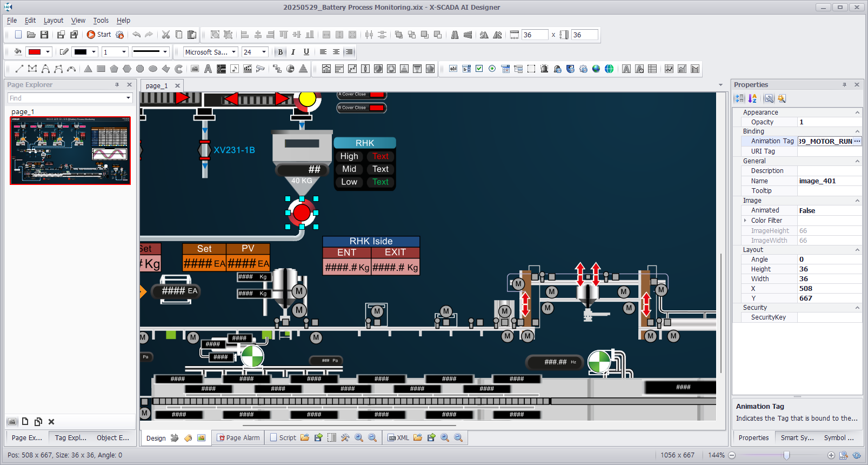Viewport: 868px width, 465px height.
Task: Insert a music note sound object
Action: [235, 69]
